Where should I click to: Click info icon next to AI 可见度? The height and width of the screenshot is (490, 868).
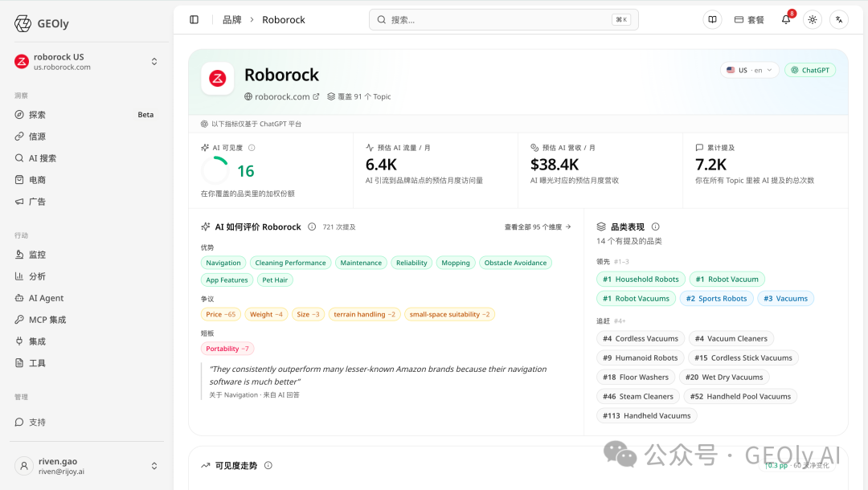(x=252, y=148)
